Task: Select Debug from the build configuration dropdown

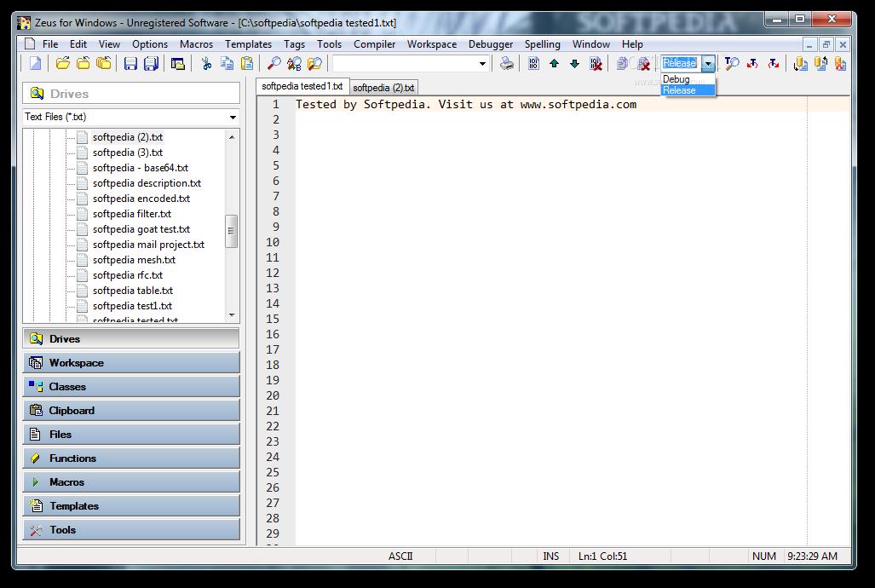Action: [x=676, y=78]
